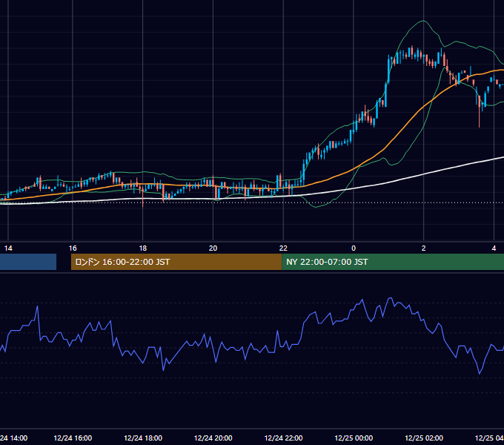Click the 14 hour label on price chart axis
The image size is (504, 445).
(x=8, y=248)
